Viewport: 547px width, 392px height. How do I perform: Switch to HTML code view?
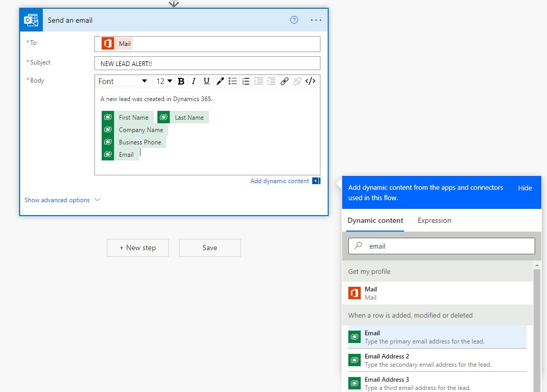coord(311,81)
